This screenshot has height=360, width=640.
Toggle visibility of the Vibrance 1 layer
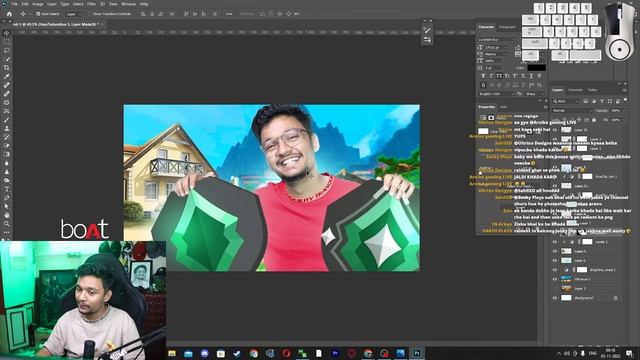coord(555,279)
